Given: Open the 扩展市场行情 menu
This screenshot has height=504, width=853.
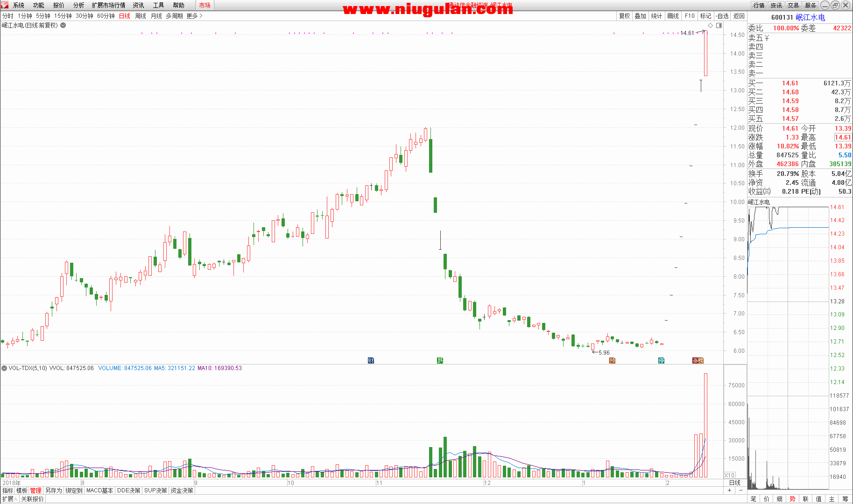Looking at the screenshot, I should pyautogui.click(x=109, y=5).
